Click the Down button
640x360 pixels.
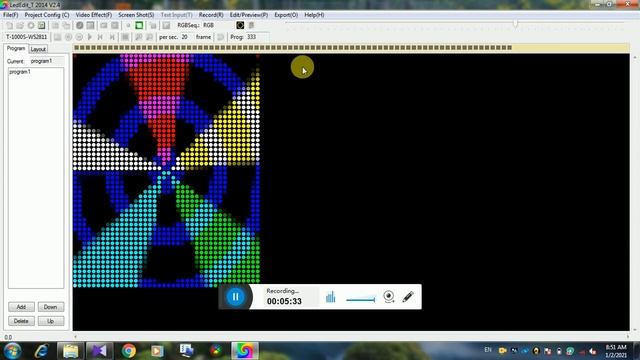click(x=51, y=307)
